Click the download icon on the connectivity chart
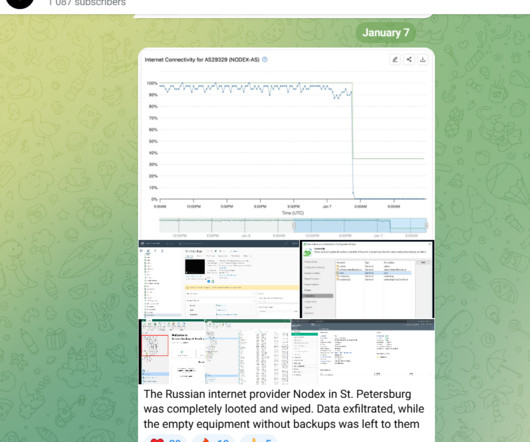 [x=423, y=60]
